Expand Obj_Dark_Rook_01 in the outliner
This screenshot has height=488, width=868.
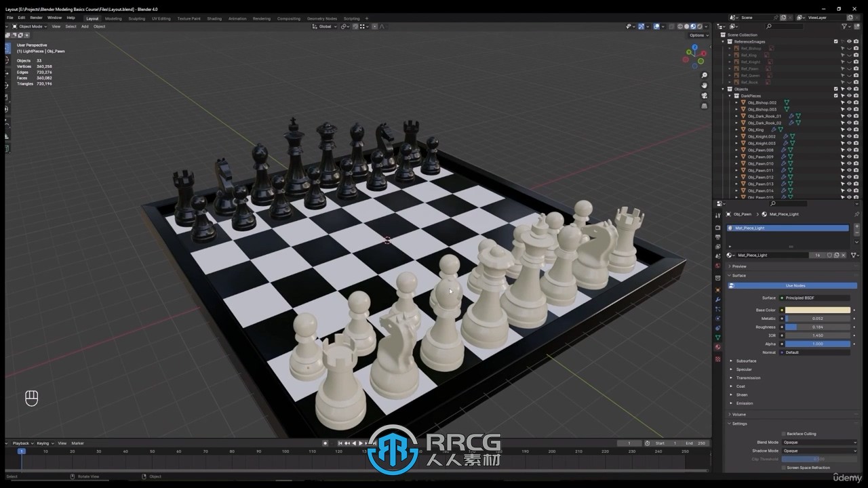[736, 116]
